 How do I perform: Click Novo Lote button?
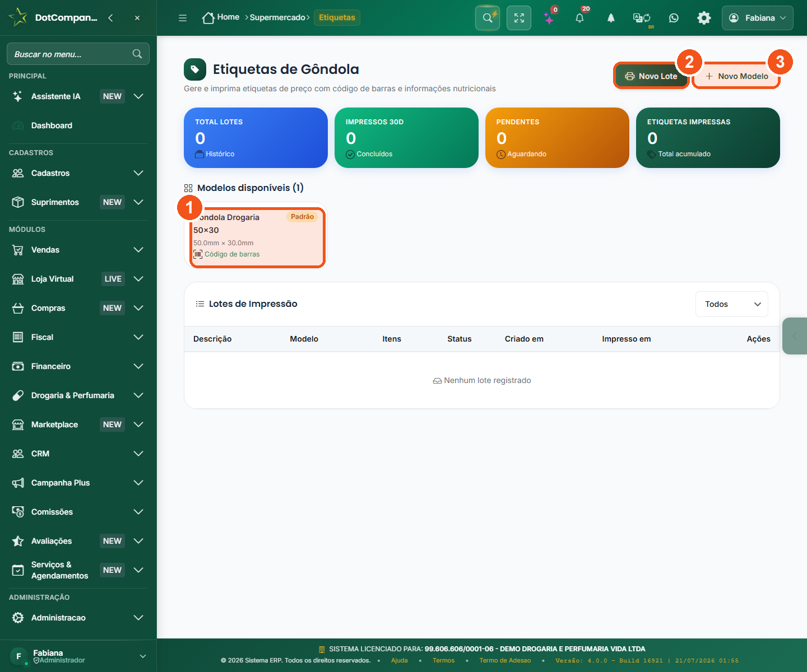click(x=651, y=76)
